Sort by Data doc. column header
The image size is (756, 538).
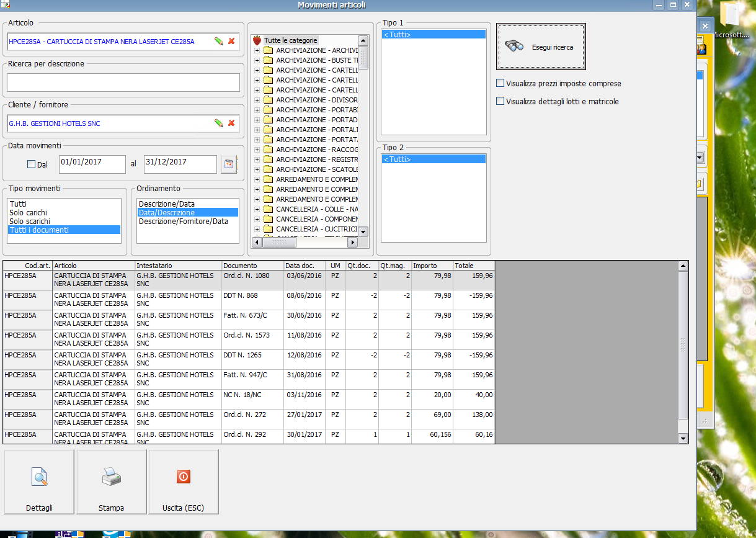[304, 266]
